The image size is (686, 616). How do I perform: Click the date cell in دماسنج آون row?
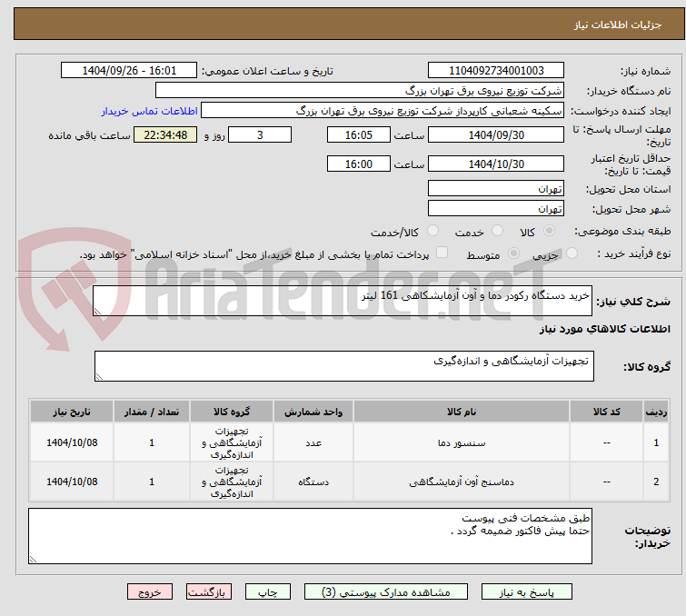pos(72,482)
